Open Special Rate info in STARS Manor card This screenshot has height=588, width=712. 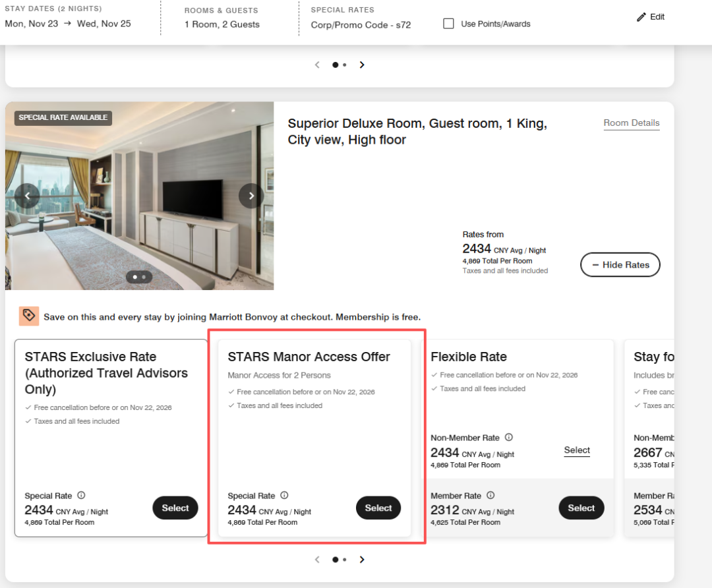click(284, 495)
